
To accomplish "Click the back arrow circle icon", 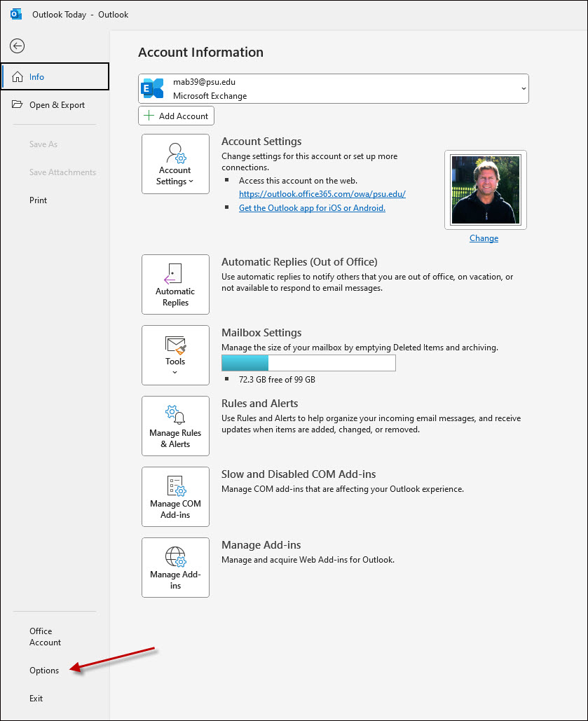I will click(x=17, y=46).
